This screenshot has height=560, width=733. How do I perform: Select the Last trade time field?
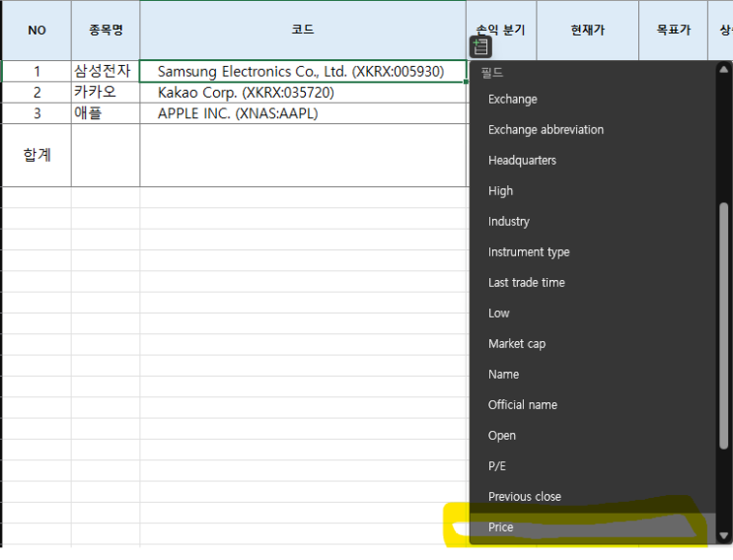coord(592,283)
